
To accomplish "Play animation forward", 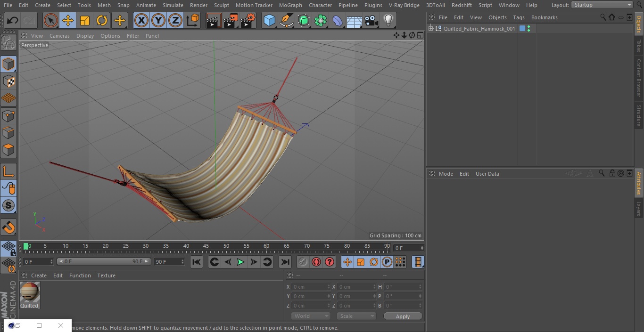I will click(240, 262).
